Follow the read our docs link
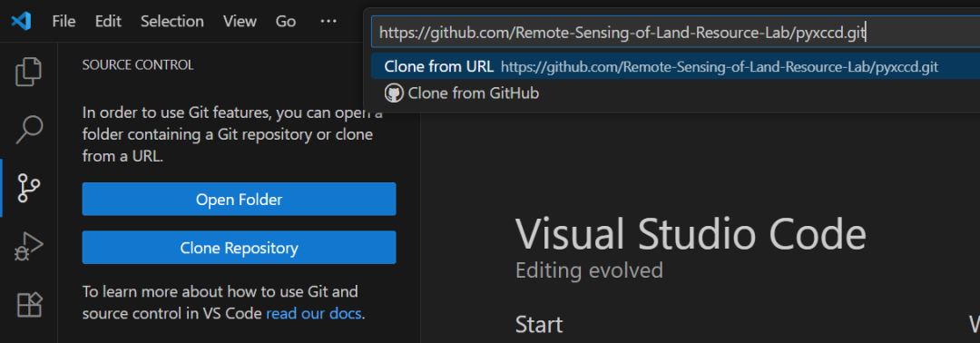The width and height of the screenshot is (980, 343). [313, 313]
